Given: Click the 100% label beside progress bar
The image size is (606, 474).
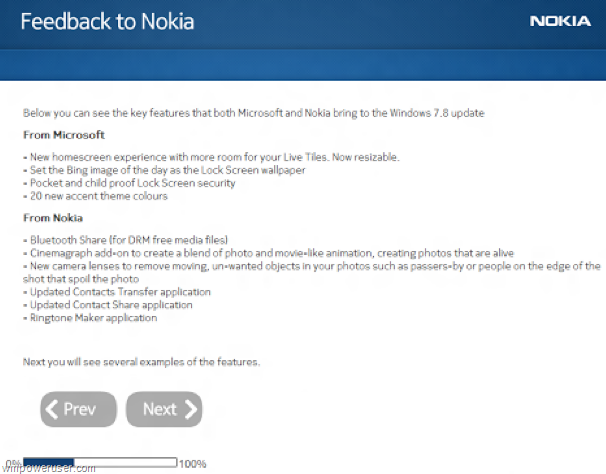Looking at the screenshot, I should pyautogui.click(x=193, y=464).
